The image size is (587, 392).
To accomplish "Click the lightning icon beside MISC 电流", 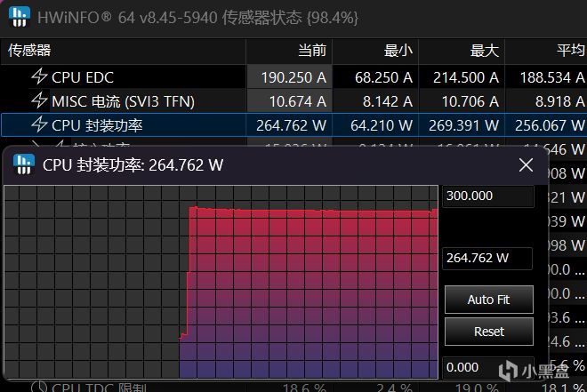I will (x=39, y=100).
